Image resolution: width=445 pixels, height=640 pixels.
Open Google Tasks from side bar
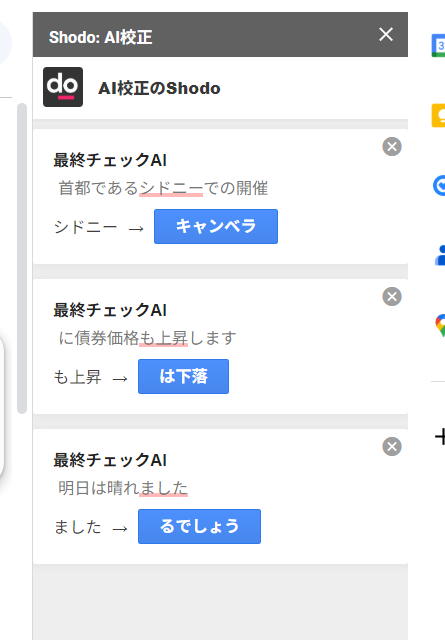point(439,186)
